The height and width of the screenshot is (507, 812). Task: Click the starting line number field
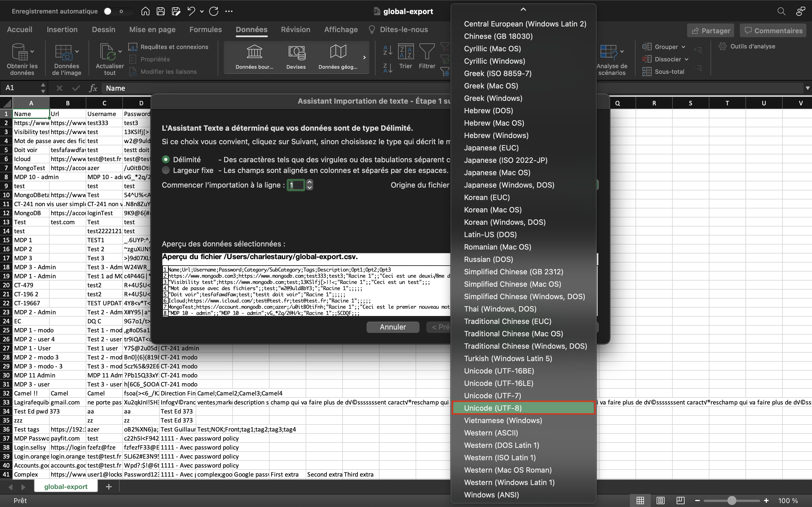[x=295, y=185]
